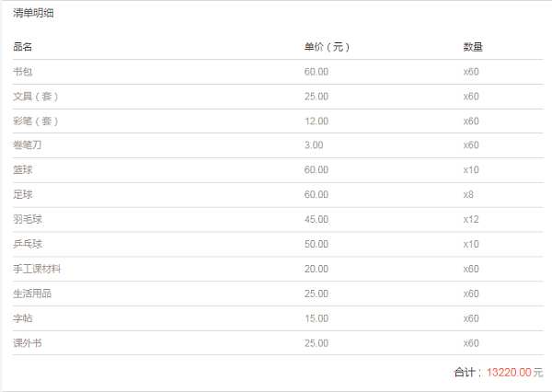Screen dimensions: 552x392
Task: Select the 文具（套）item name
Action: 36,96
